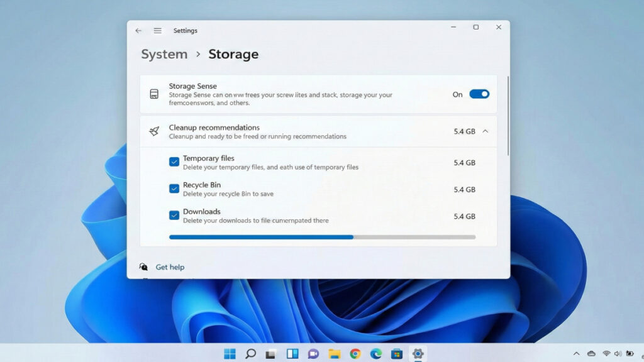
Task: Click the Storage Sense drive icon
Action: coord(154,94)
